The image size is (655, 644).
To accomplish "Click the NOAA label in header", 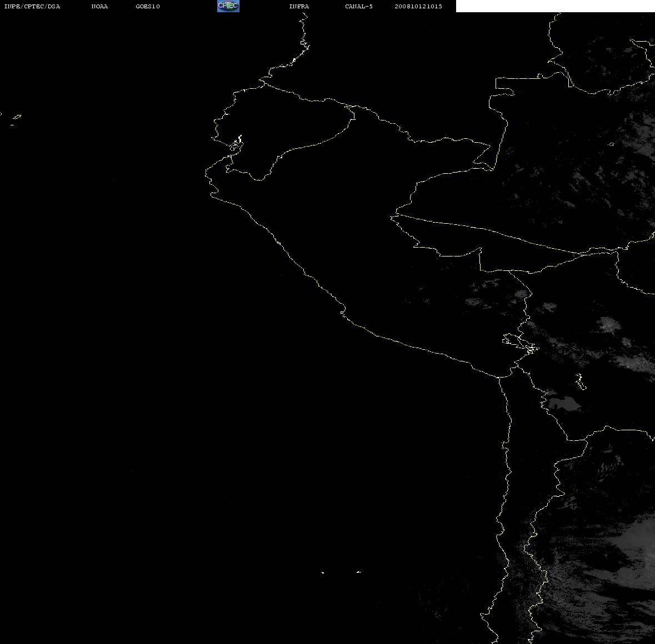I will tap(99, 6).
